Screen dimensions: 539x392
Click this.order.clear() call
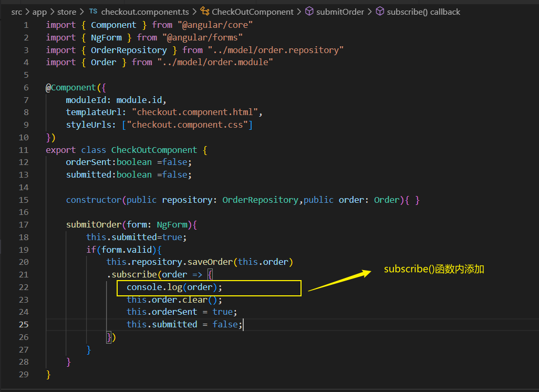tap(174, 300)
